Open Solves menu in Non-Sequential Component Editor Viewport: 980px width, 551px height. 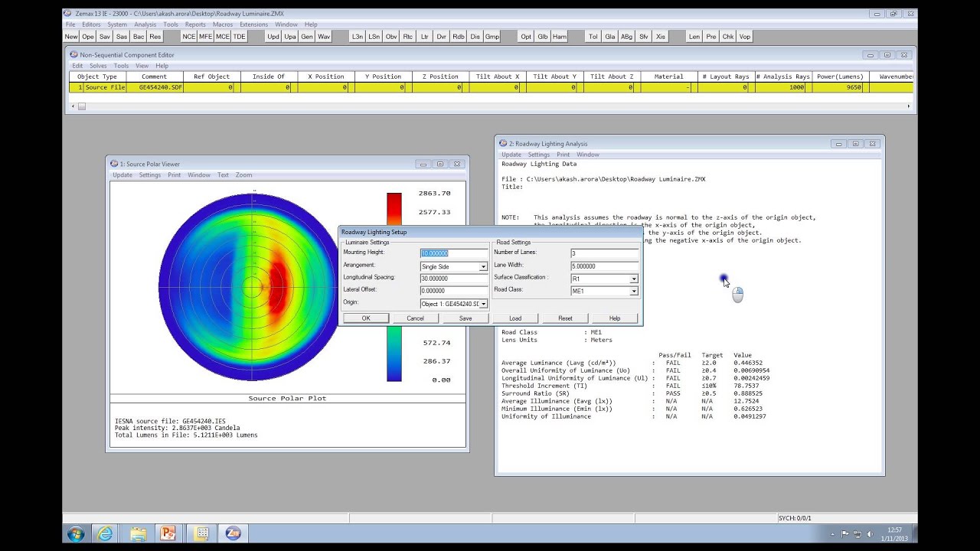(98, 66)
